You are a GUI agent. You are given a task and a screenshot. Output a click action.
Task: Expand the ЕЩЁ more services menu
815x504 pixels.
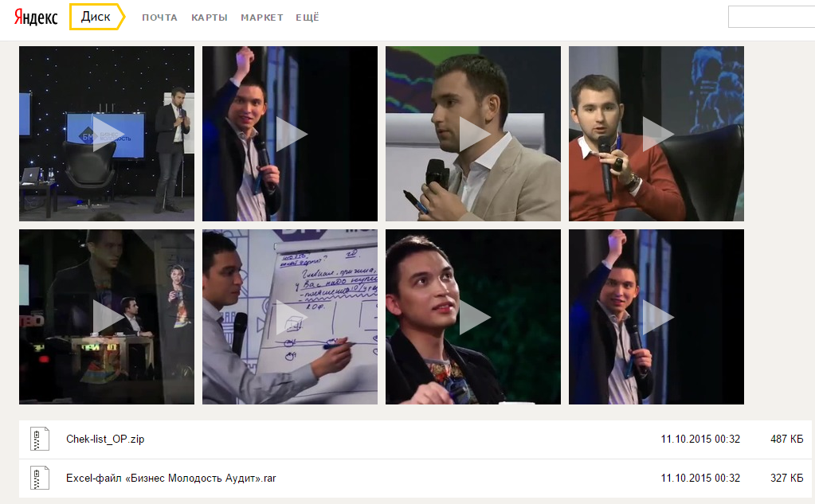[x=308, y=18]
